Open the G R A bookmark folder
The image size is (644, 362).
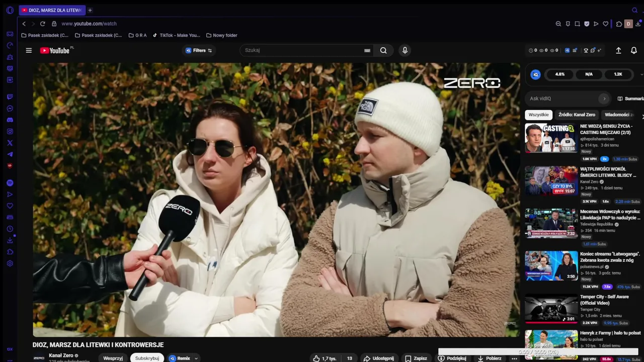pos(137,35)
